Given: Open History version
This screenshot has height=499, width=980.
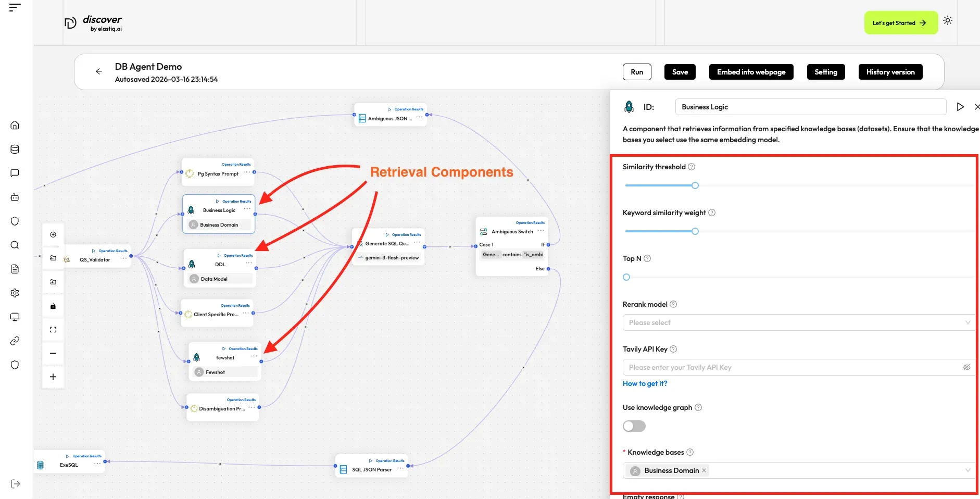Looking at the screenshot, I should pos(890,72).
